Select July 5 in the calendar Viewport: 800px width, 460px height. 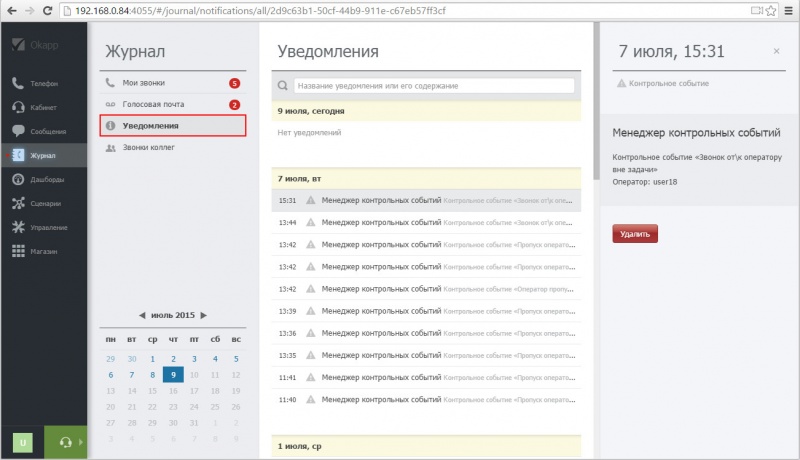[x=236, y=359]
